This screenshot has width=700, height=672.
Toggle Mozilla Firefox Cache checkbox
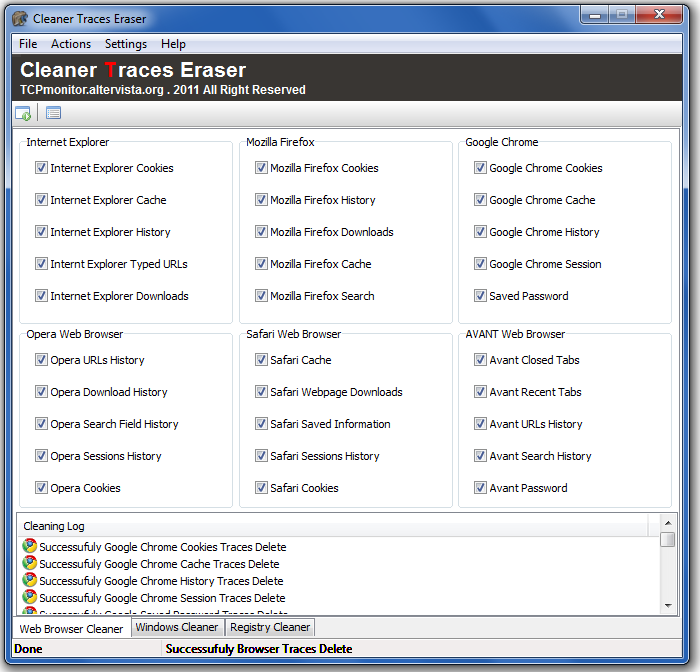pos(261,264)
